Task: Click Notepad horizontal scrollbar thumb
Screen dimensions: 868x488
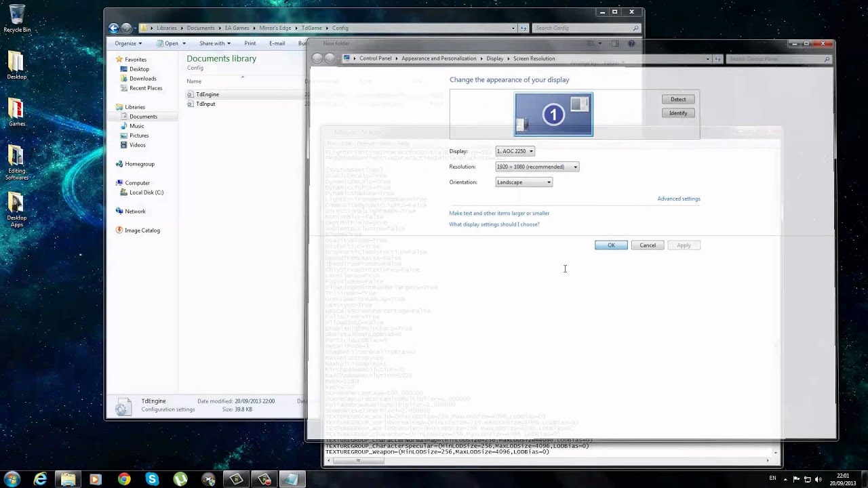Action: pyautogui.click(x=359, y=461)
